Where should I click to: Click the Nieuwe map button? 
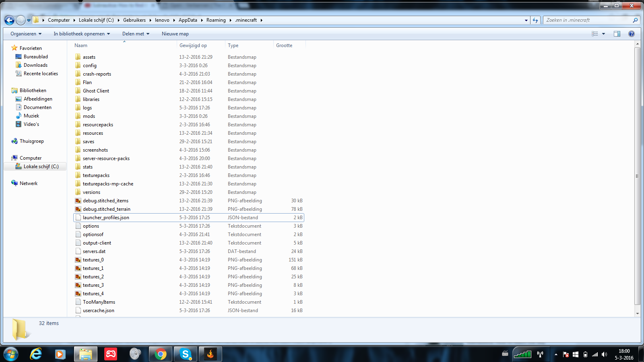pos(175,34)
